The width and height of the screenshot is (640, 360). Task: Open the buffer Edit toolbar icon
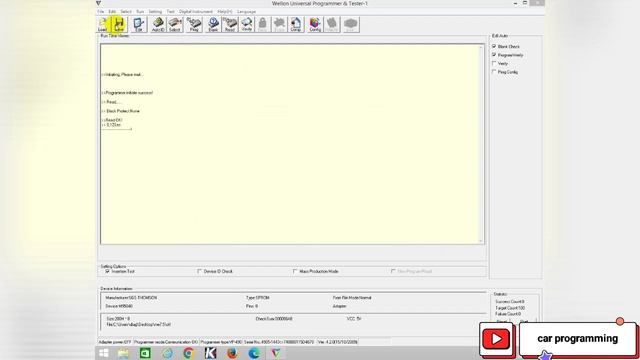[x=139, y=24]
